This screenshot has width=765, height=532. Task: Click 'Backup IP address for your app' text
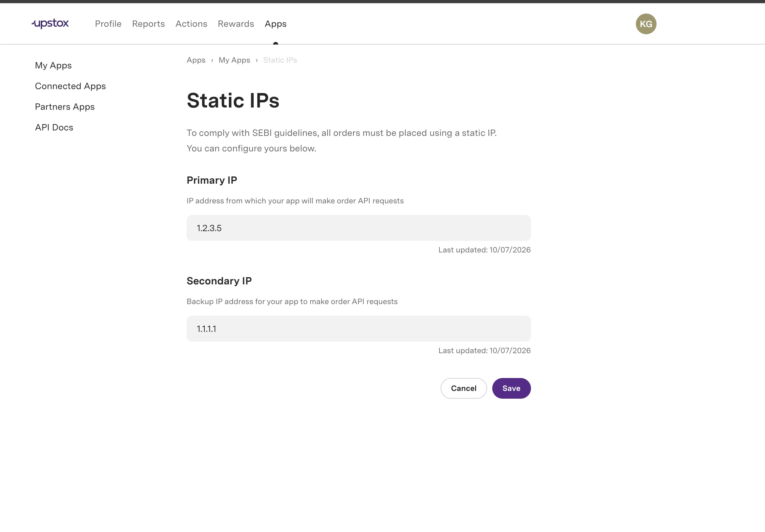(x=292, y=302)
